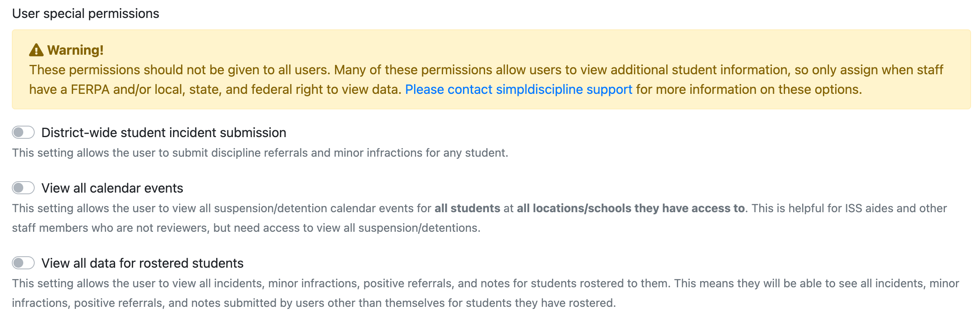The height and width of the screenshot is (324, 980).
Task: Click description line mentioning ISS aides
Action: tap(479, 208)
